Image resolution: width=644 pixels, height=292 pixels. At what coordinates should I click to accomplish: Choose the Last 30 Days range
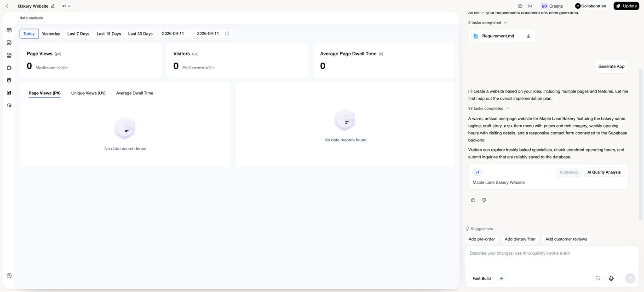140,34
